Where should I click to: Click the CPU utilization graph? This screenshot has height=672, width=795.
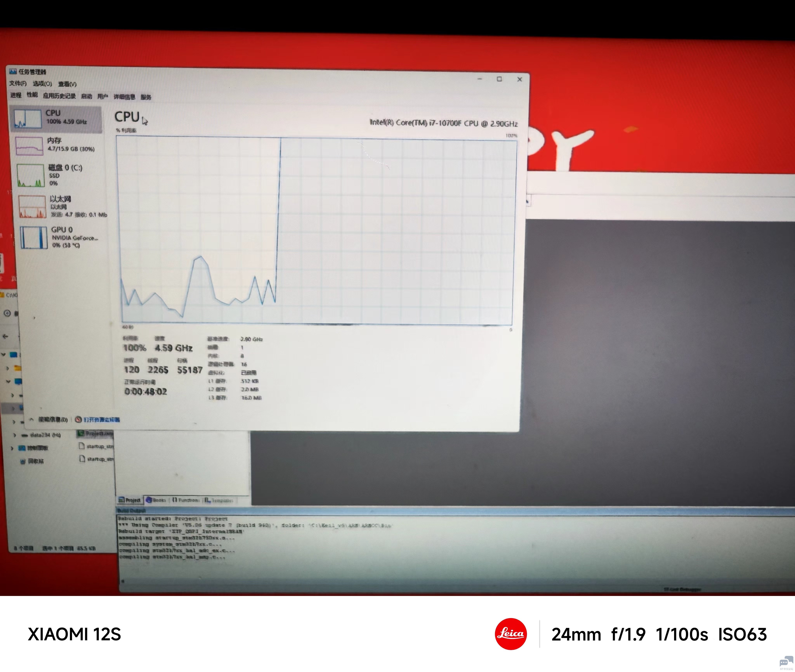[317, 231]
